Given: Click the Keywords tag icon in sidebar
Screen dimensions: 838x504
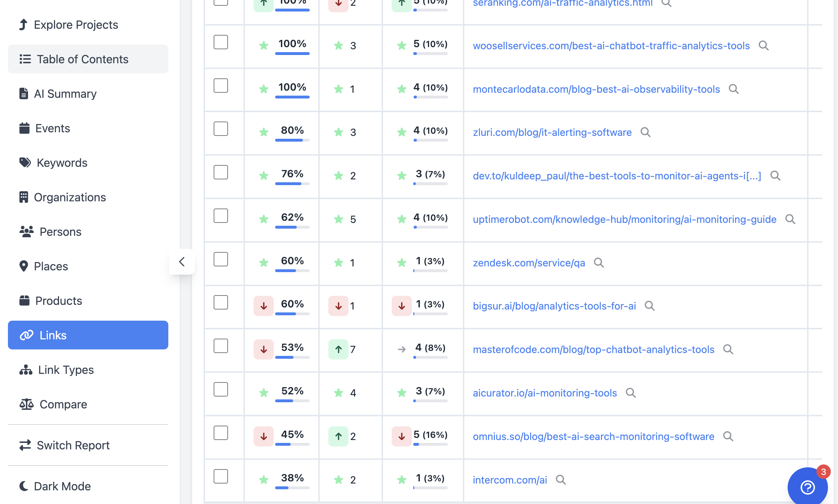Looking at the screenshot, I should coord(25,162).
